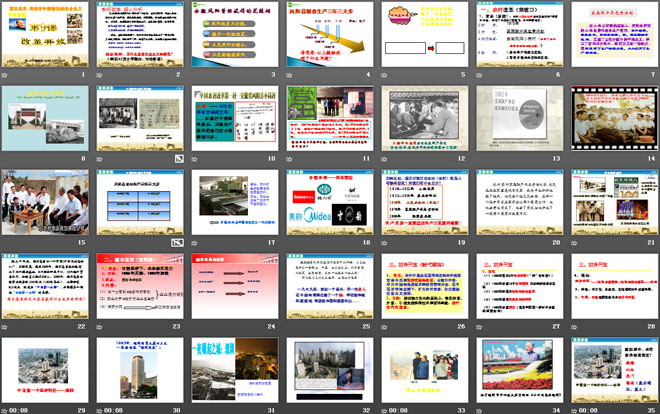Click the transition star icon below slide 11
The height and width of the screenshot is (414, 660).
click(288, 158)
